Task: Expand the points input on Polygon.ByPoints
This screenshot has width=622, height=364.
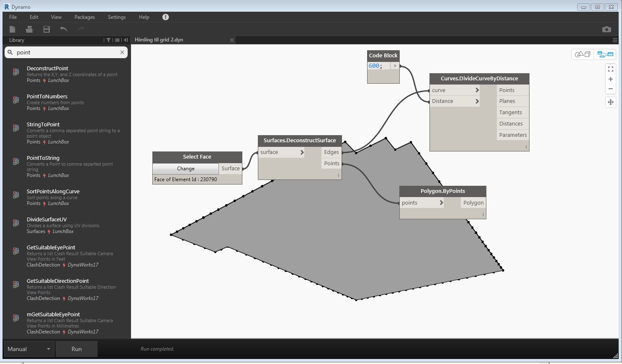Action: (441, 203)
